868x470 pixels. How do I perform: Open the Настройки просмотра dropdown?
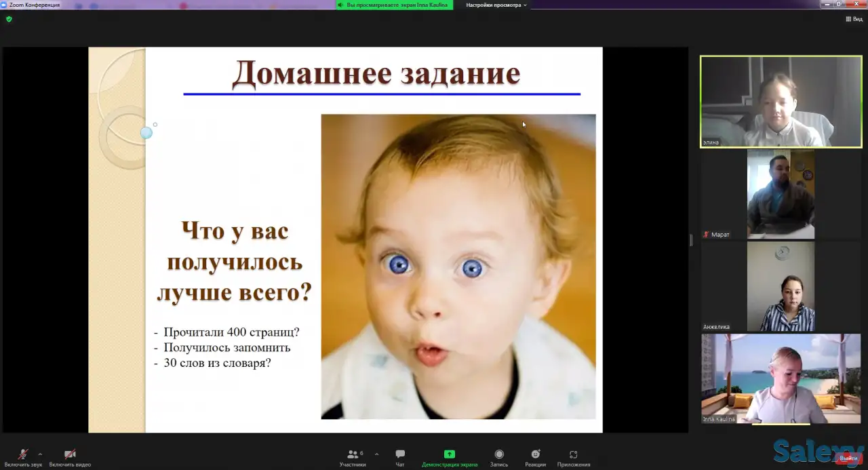coord(495,5)
